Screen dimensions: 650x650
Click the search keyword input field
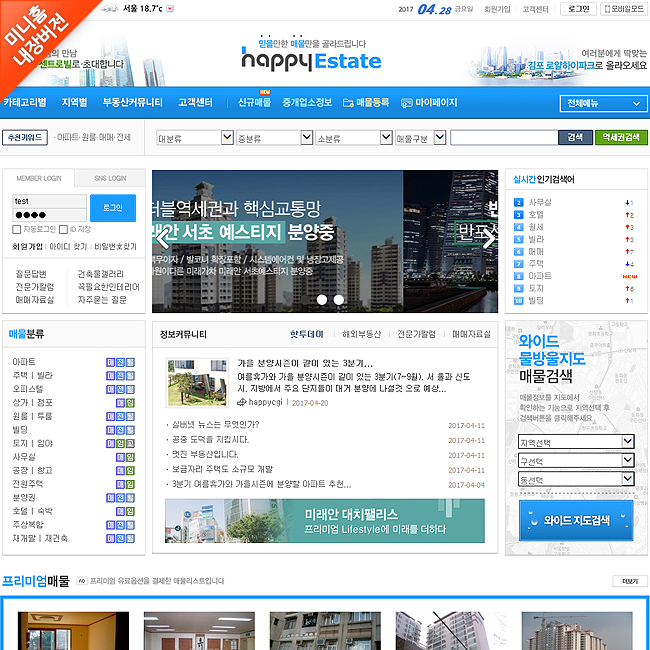coord(504,138)
